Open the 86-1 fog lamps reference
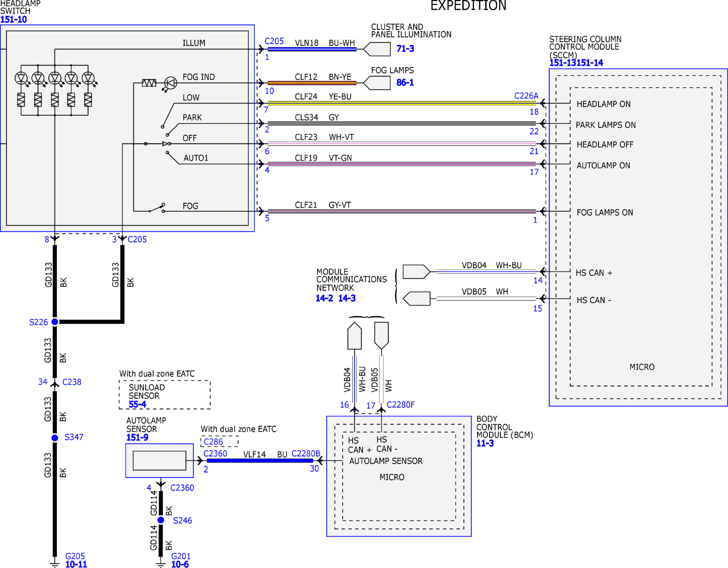Image resolution: width=728 pixels, height=568 pixels. coord(405,82)
